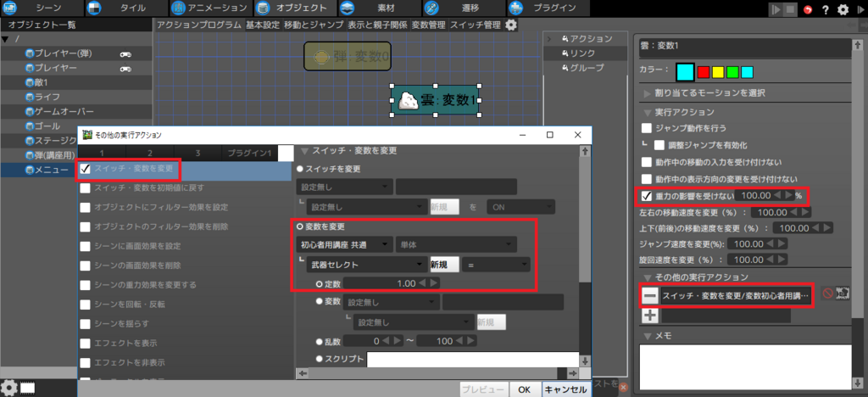Viewport: 868px width, 397px height.
Task: Open 初心者用講座 共通 dropdown
Action: (x=344, y=244)
